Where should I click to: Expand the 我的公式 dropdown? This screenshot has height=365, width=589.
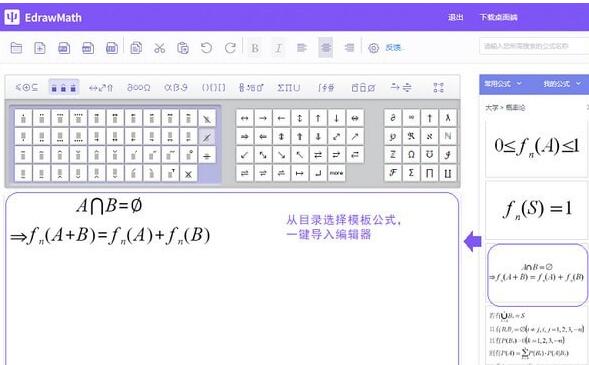[x=562, y=84]
